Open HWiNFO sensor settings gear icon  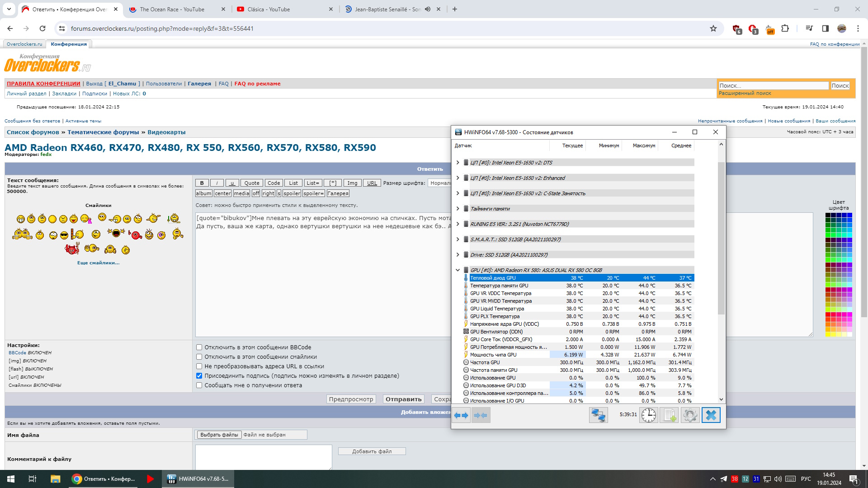coord(690,415)
